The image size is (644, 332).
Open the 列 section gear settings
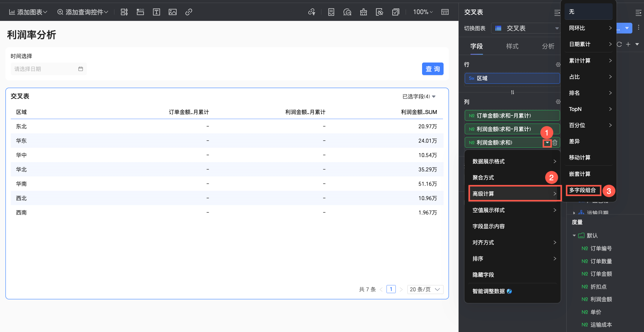[558, 102]
